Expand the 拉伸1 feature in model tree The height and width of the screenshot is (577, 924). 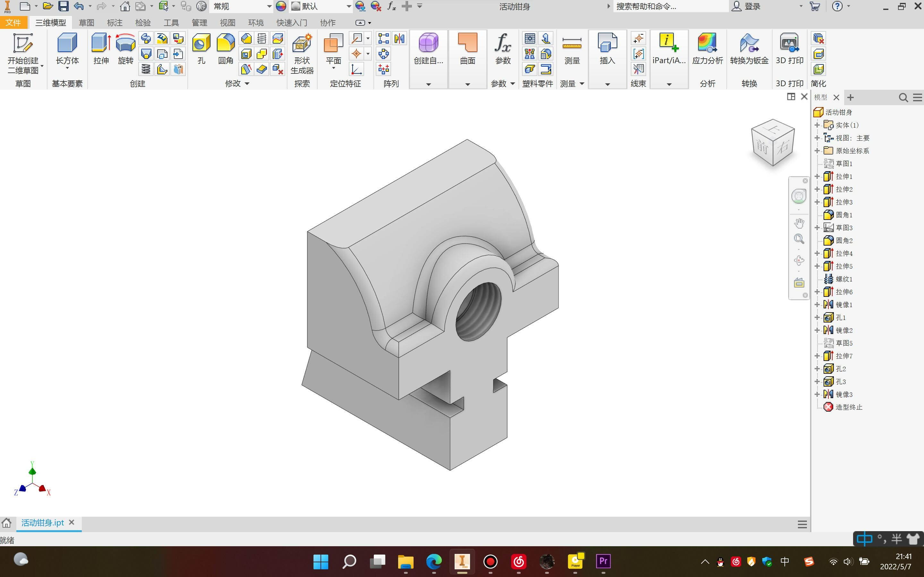pos(817,176)
